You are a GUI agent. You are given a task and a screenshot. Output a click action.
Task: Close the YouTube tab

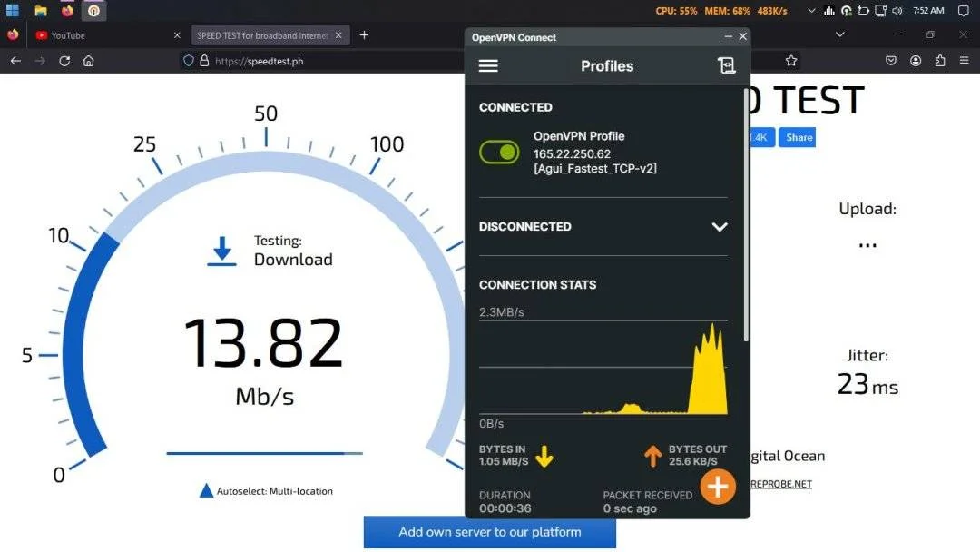pyautogui.click(x=177, y=35)
